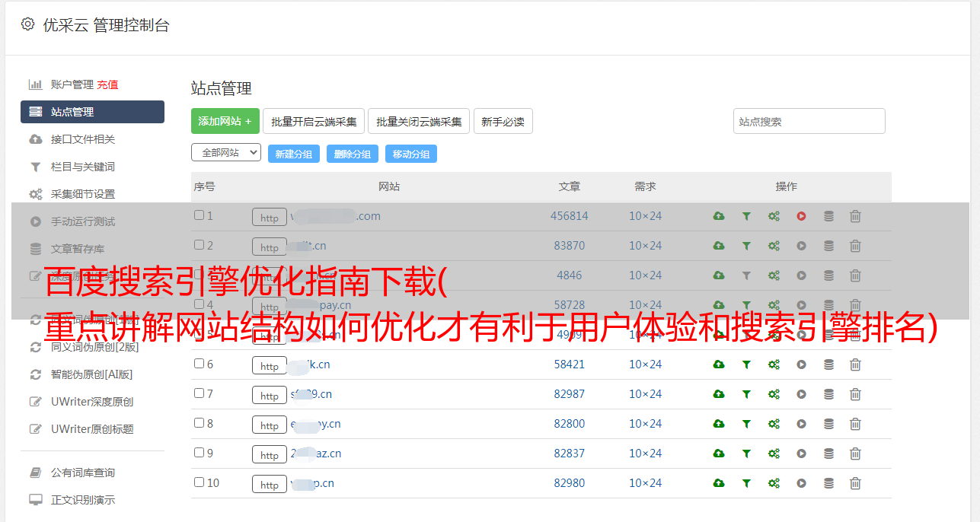The height and width of the screenshot is (522, 980).
Task: Open 同义词伪原创[2版] sidebar item
Action: (x=95, y=347)
